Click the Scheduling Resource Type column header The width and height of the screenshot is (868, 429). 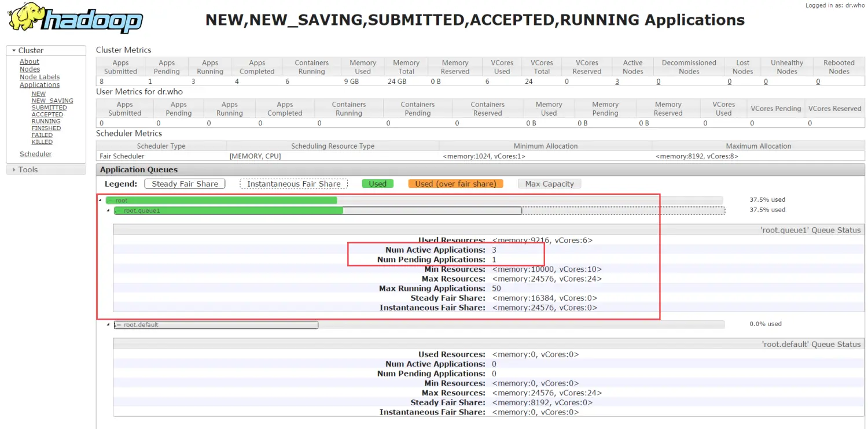[x=333, y=146]
